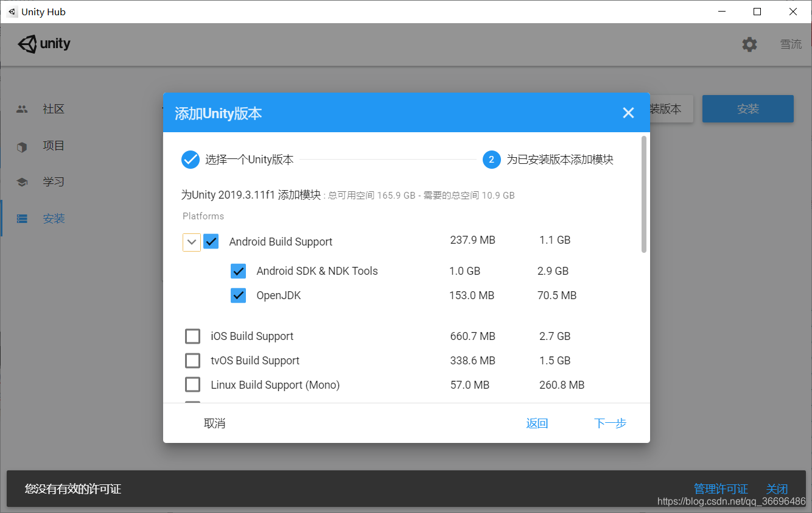
Task: Click tvOS Build Support label
Action: [255, 361]
